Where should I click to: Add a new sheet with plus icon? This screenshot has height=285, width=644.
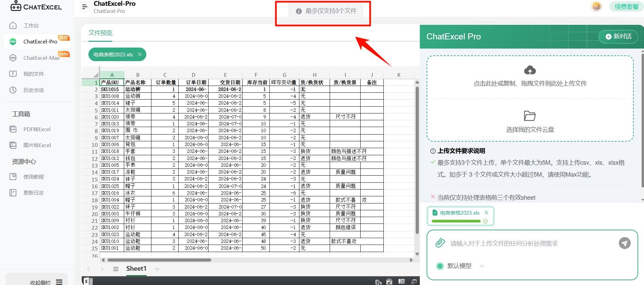(157, 269)
